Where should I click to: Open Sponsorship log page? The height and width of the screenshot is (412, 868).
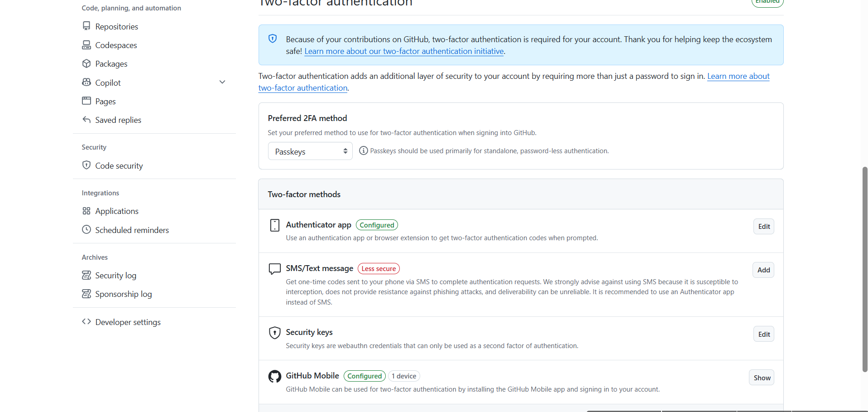click(124, 294)
